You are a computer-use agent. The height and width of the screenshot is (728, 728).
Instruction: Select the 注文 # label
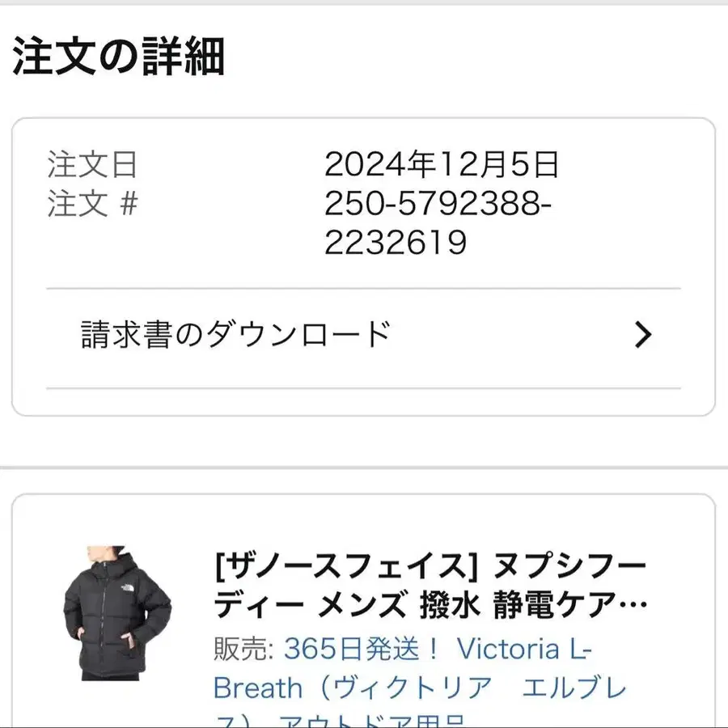[92, 204]
